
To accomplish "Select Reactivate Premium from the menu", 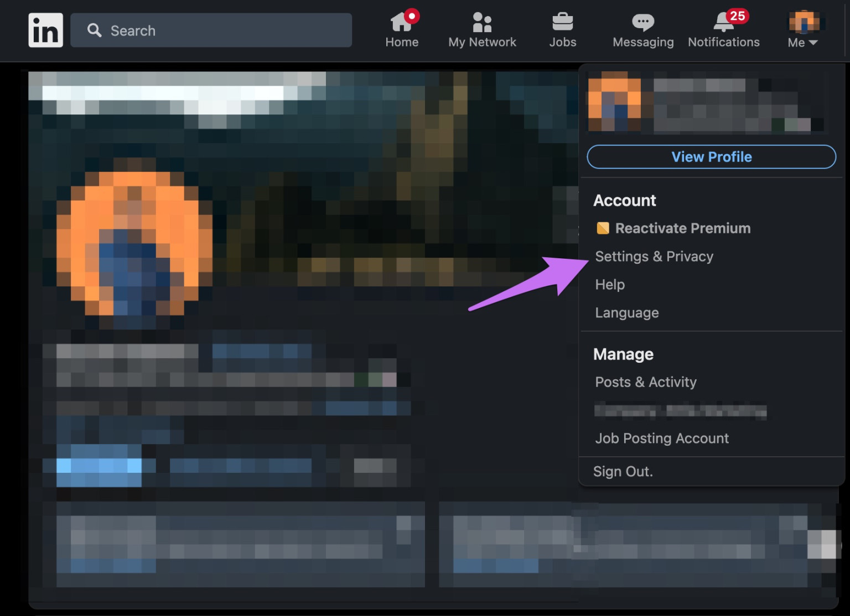I will [x=682, y=228].
